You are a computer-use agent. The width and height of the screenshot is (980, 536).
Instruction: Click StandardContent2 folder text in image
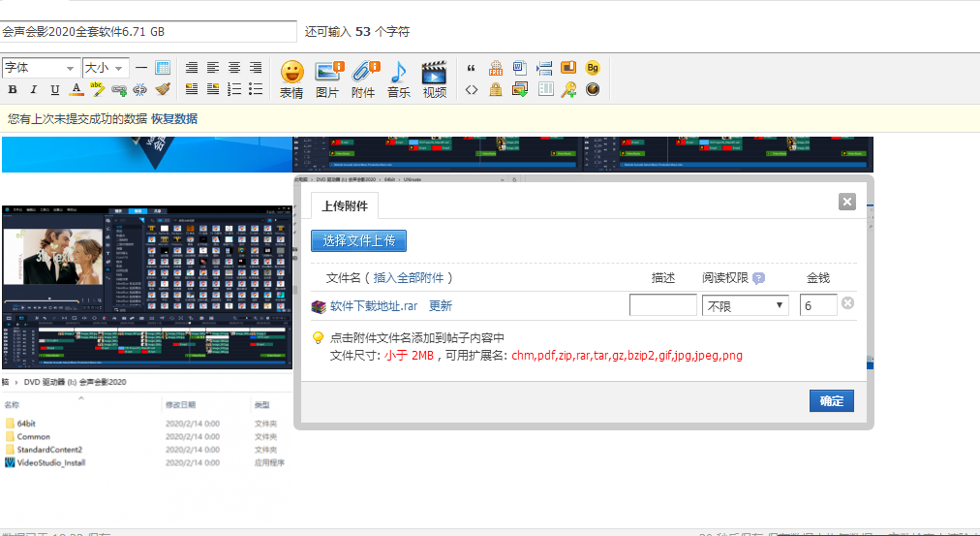49,450
